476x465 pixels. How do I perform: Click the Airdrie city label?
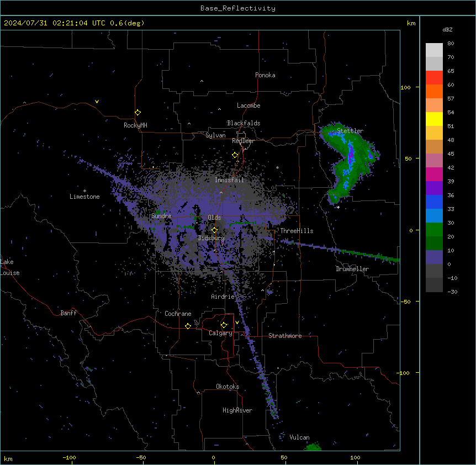coord(223,297)
